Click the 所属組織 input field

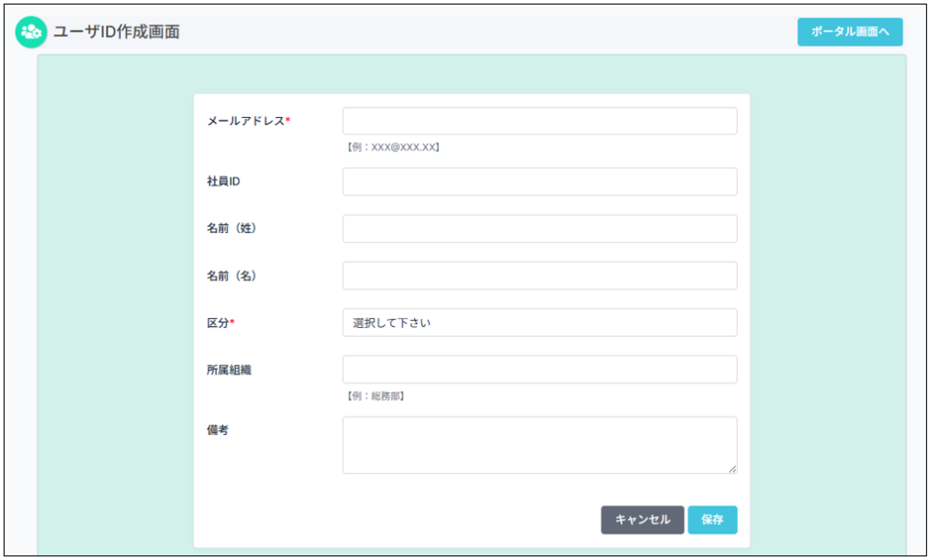click(x=539, y=370)
